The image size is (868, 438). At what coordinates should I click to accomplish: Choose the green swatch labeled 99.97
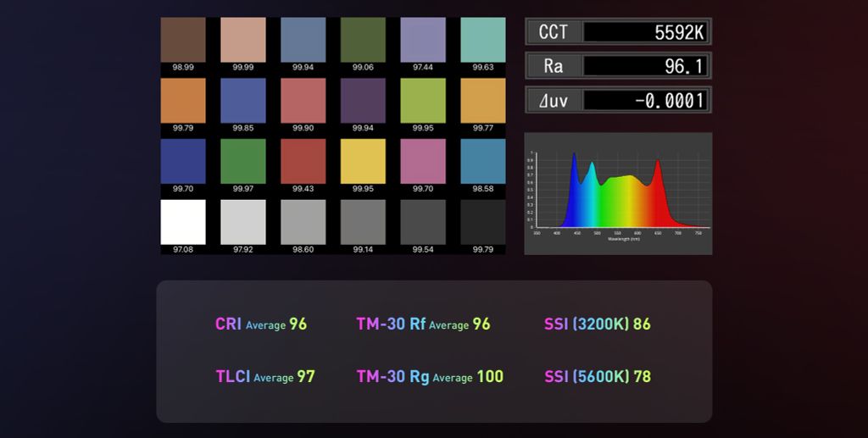click(x=243, y=161)
